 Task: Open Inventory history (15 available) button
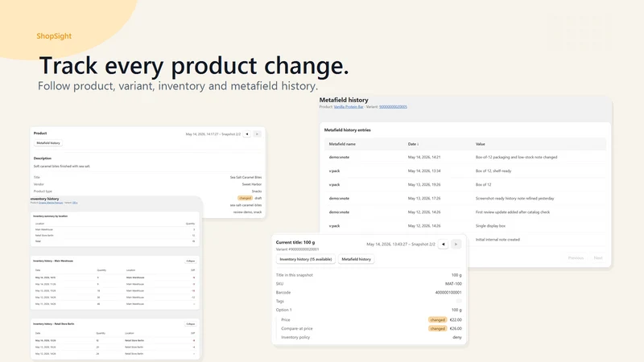pos(306,259)
